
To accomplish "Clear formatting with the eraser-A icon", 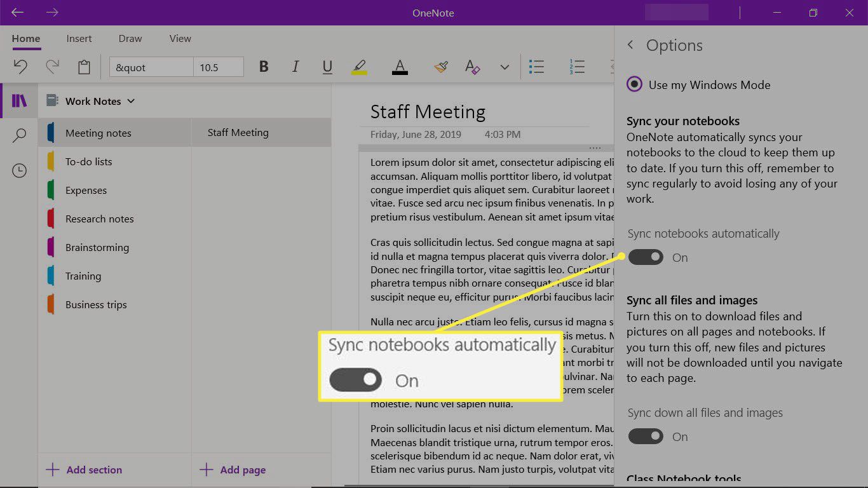I will click(472, 67).
